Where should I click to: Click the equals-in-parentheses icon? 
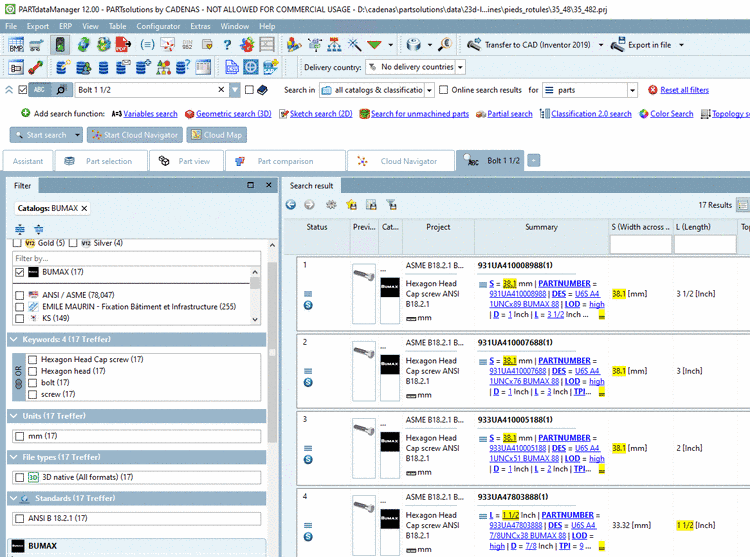click(147, 45)
